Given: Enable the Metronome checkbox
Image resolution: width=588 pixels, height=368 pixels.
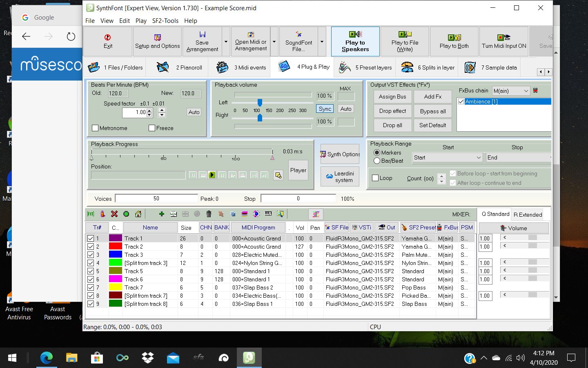Looking at the screenshot, I should [x=95, y=128].
